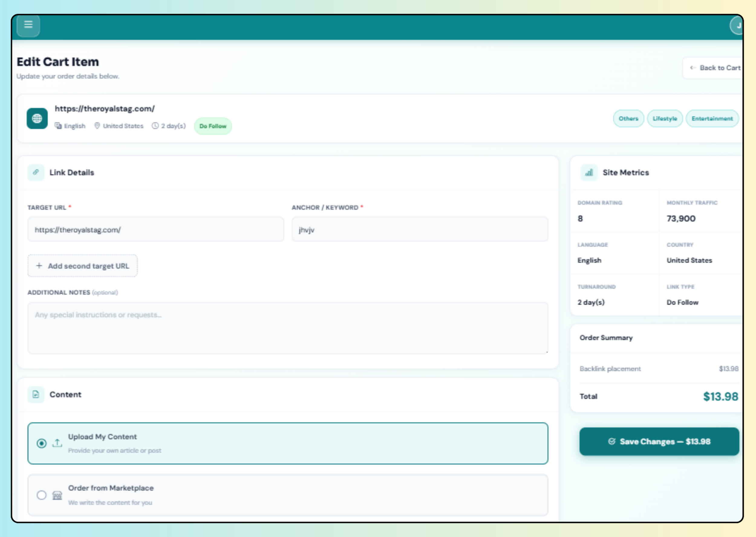The height and width of the screenshot is (537, 756).
Task: Focus the Anchor / Keyword input field
Action: coord(419,229)
